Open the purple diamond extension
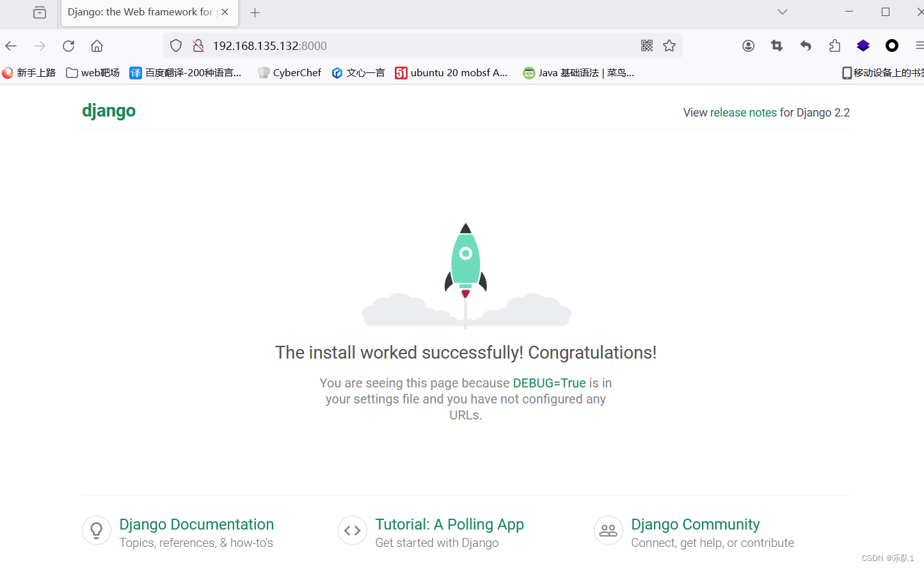The height and width of the screenshot is (568, 924). point(863,45)
